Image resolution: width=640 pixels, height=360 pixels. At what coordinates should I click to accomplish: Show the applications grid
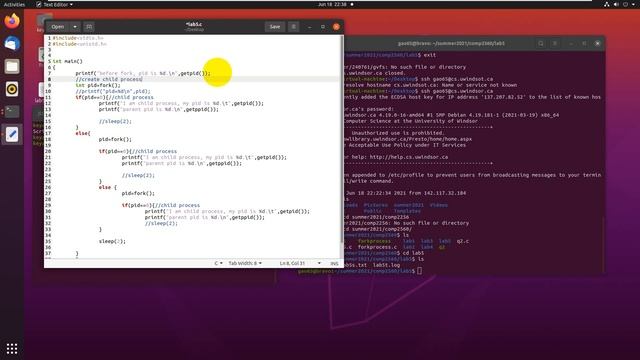(12, 349)
